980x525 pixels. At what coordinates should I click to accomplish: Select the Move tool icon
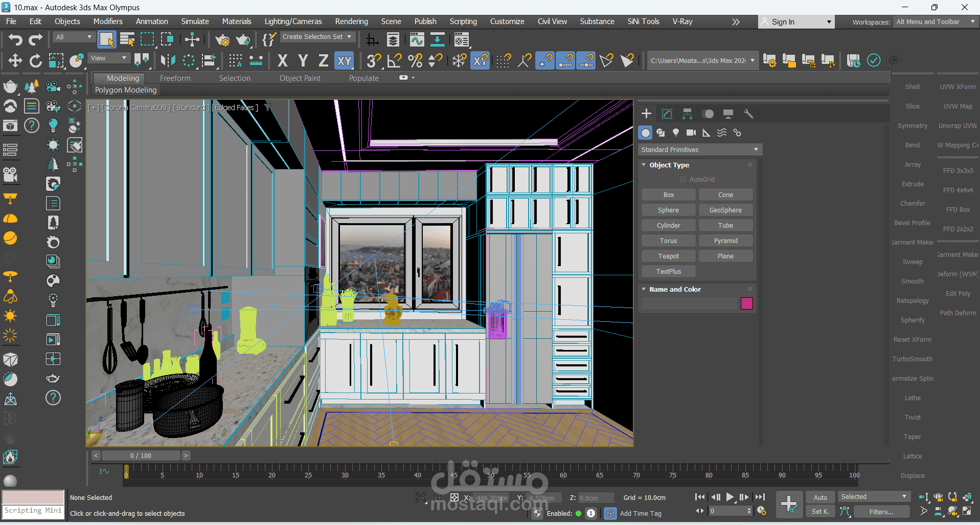pos(15,61)
